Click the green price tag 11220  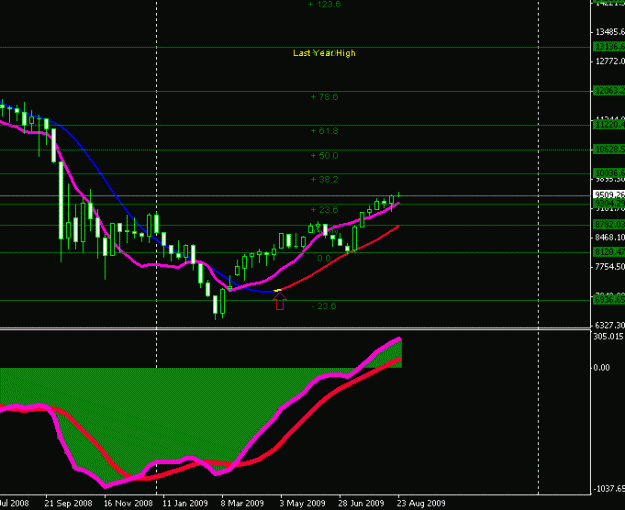click(x=609, y=125)
